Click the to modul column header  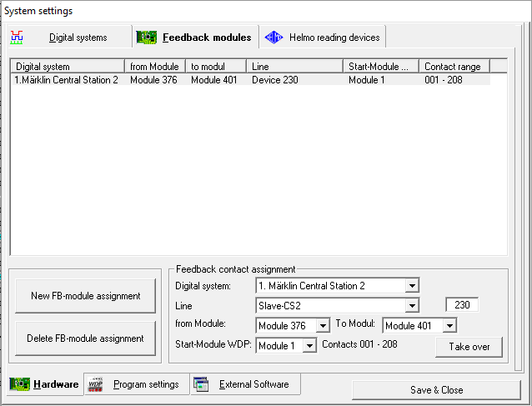click(216, 66)
